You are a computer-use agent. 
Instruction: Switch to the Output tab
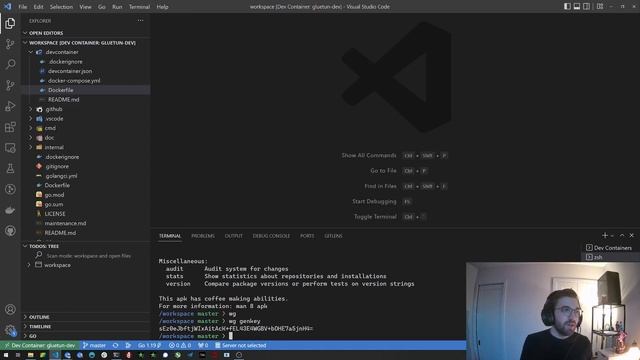(233, 236)
